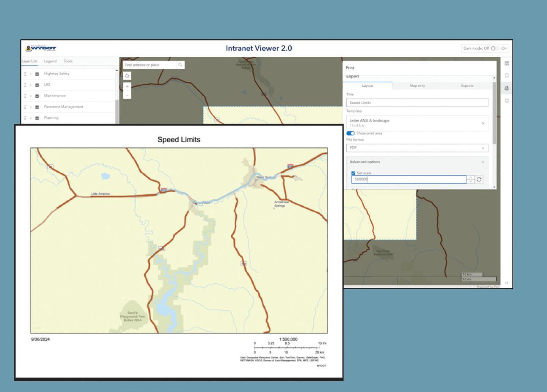Zoom in on the map
This screenshot has height=392, width=547.
127,87
